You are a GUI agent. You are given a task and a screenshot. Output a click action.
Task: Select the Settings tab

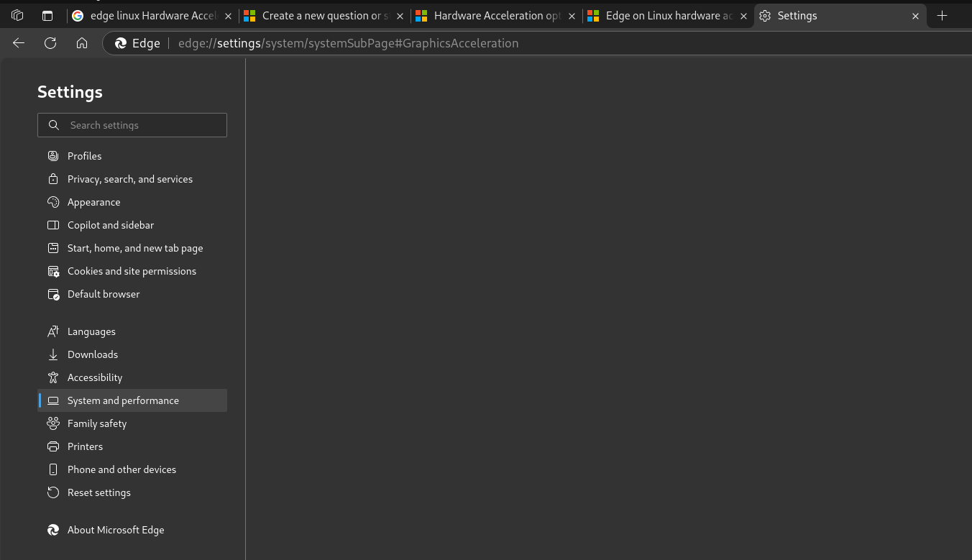[840, 15]
